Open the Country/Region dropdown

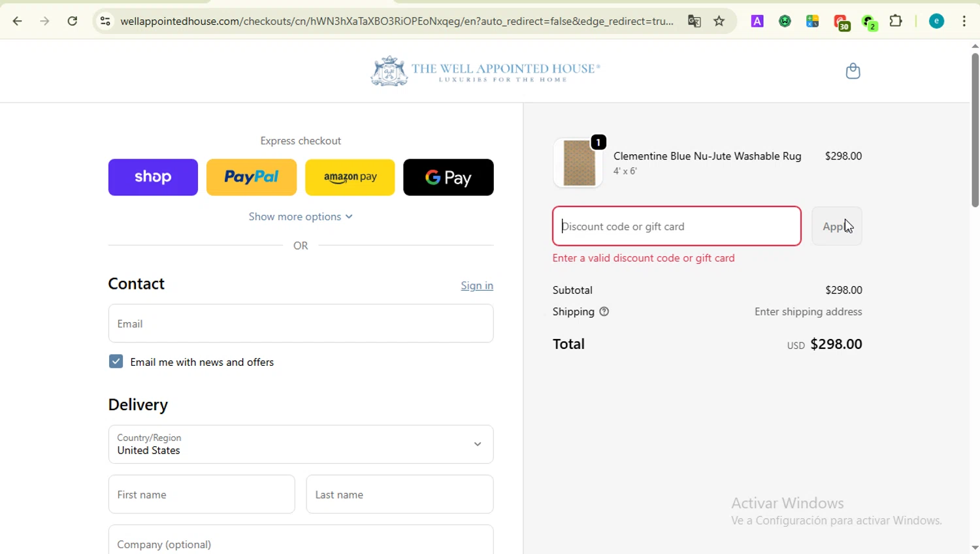tap(301, 444)
